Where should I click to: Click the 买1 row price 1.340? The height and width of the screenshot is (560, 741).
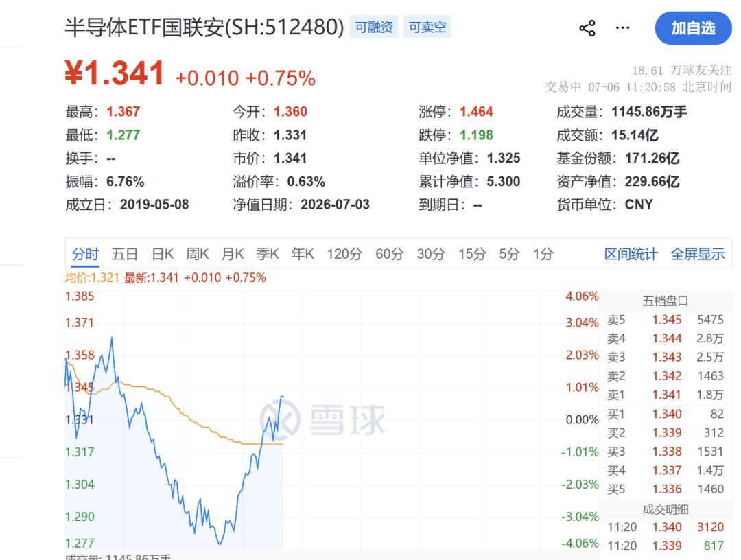(x=667, y=414)
